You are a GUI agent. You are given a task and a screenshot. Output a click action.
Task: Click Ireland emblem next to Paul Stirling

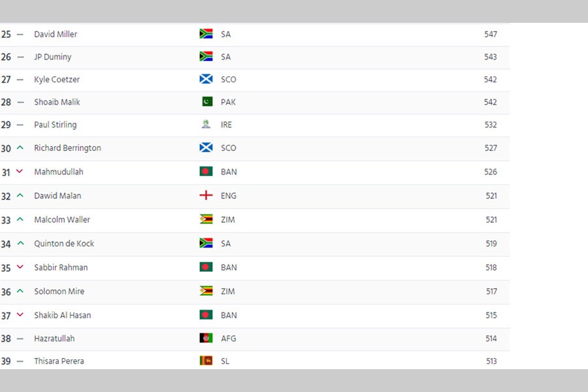[206, 125]
